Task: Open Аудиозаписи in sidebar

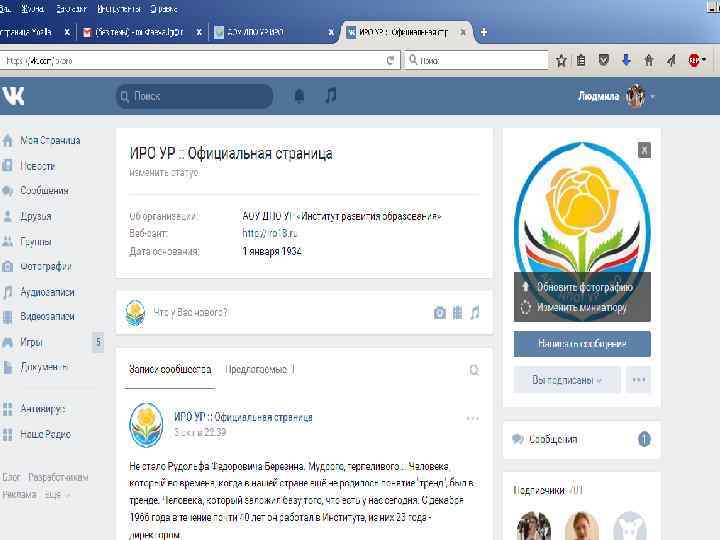Action: tap(47, 292)
